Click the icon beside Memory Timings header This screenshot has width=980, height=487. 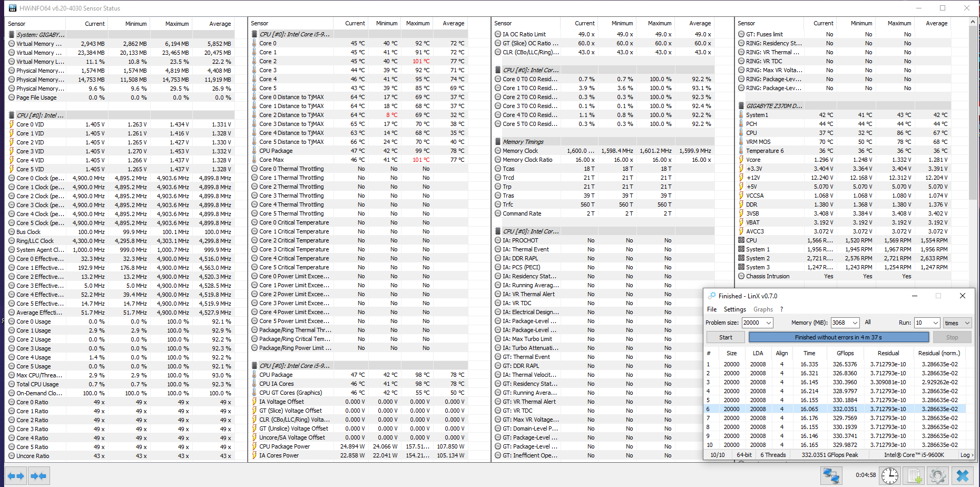pyautogui.click(x=498, y=142)
